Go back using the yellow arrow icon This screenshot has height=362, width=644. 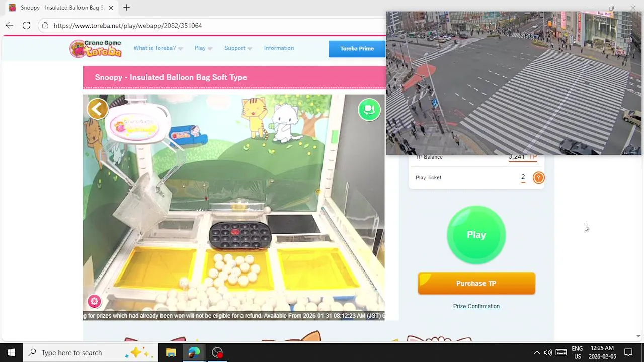(98, 109)
